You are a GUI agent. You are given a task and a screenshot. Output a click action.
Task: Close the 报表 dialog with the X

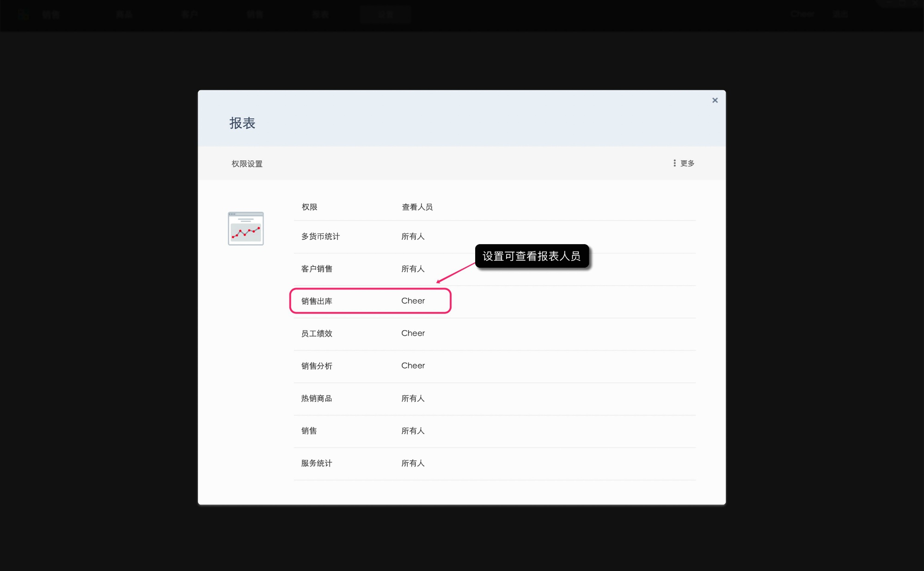[x=715, y=100]
